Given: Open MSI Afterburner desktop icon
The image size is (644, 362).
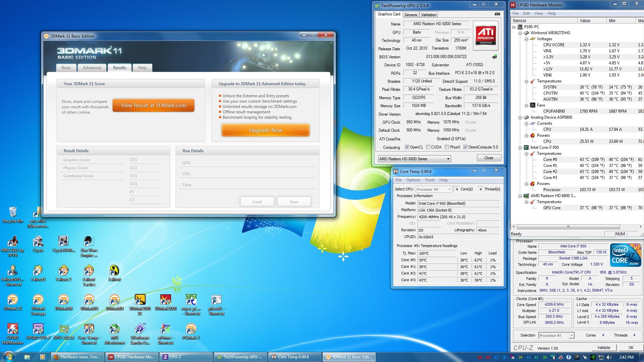Looking at the screenshot, I should click(x=114, y=334).
